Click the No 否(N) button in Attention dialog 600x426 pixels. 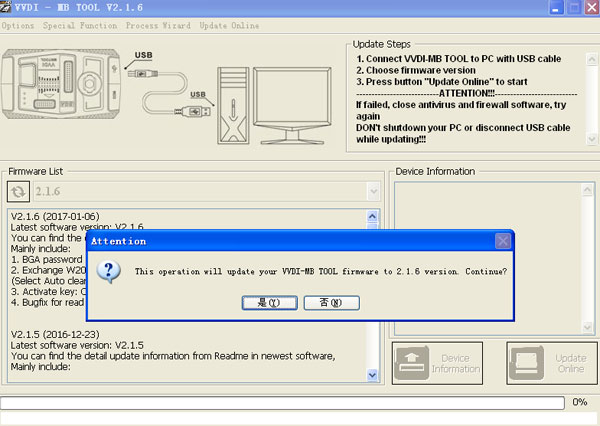click(331, 303)
